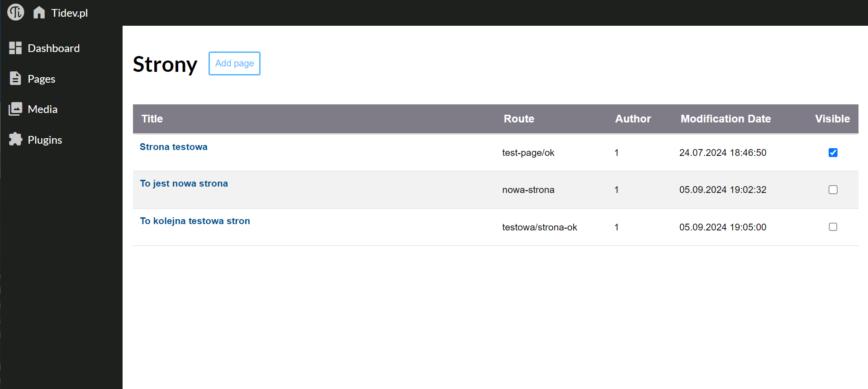Click the Tidev logo icon in header
The image size is (868, 389).
point(16,12)
